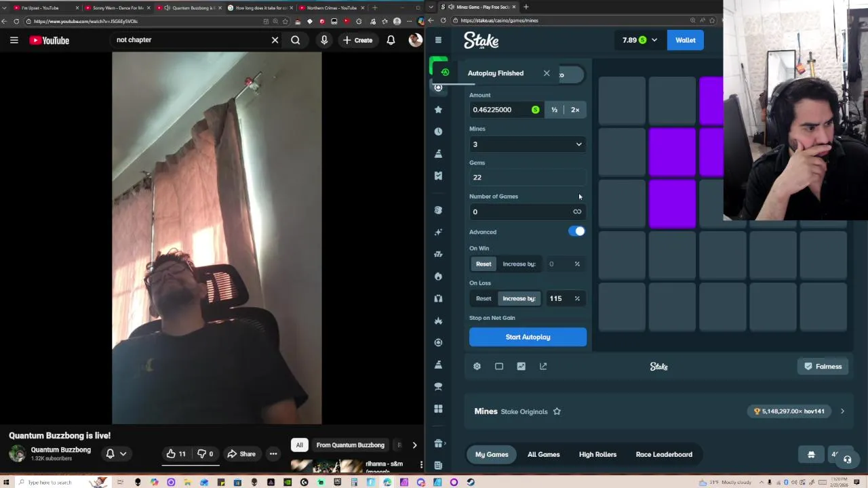Show next related-video filter chips
Image resolution: width=868 pixels, height=488 pixels.
414,445
